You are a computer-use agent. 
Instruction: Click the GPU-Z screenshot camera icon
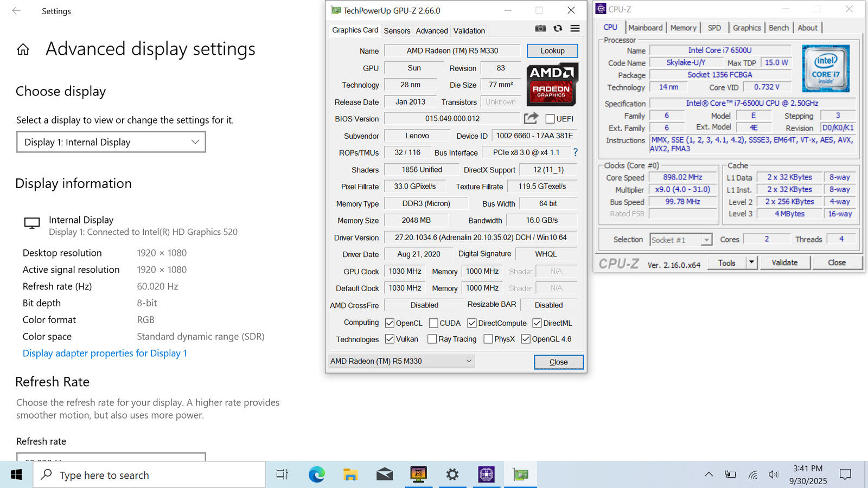[540, 29]
